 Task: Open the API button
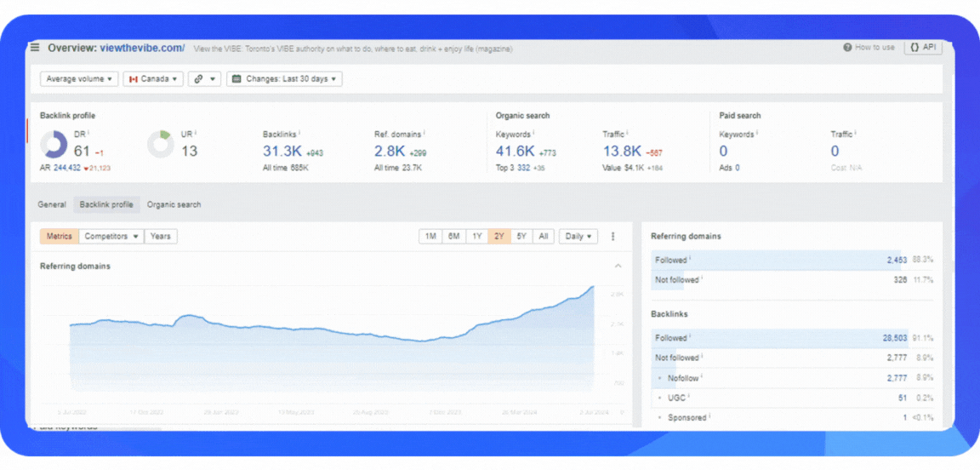pos(923,48)
